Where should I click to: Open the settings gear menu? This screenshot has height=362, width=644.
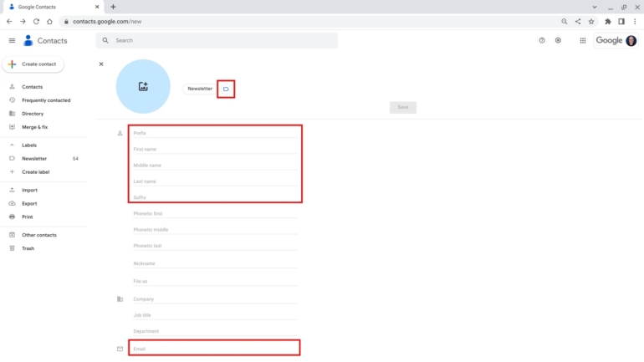[558, 40]
